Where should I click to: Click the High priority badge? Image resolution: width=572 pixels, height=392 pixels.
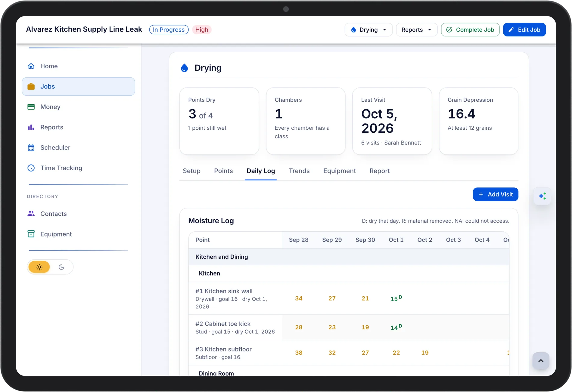(202, 30)
